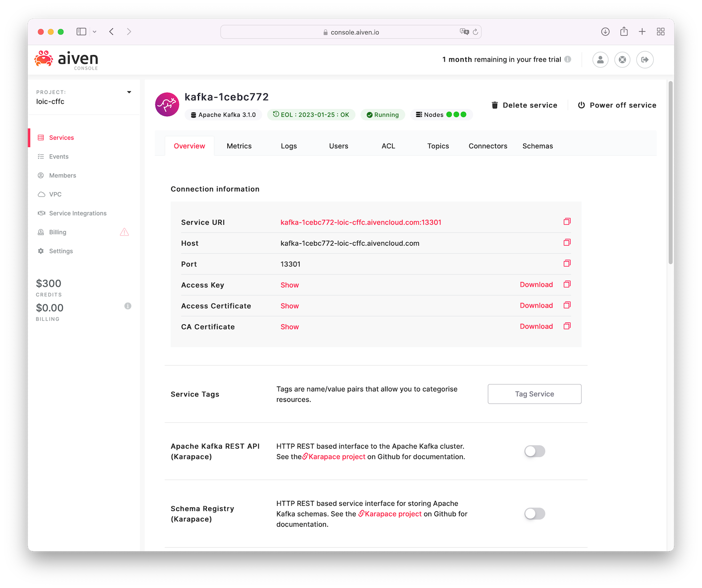Copy the CA Certificate
Viewport: 702px width, 588px height.
click(x=567, y=326)
